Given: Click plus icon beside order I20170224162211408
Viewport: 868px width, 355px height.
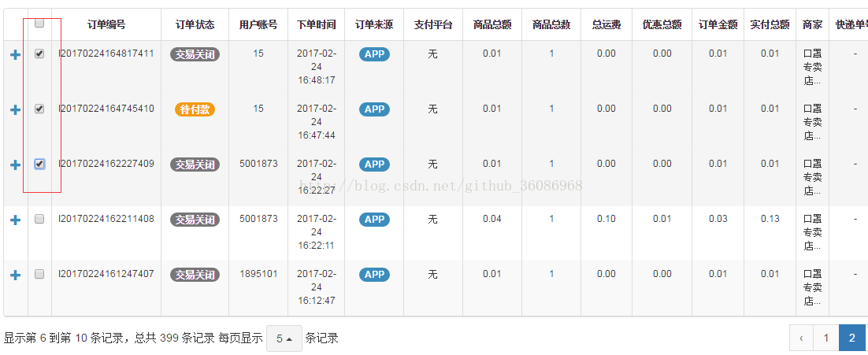Looking at the screenshot, I should pos(15,220).
